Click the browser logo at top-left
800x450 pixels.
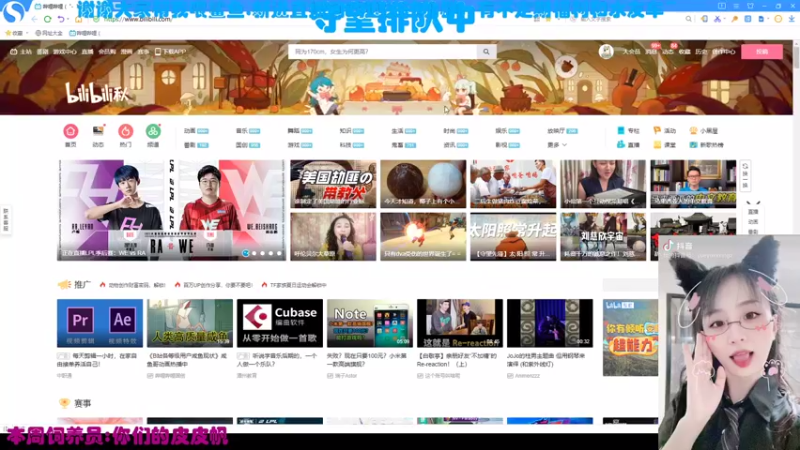click(14, 12)
